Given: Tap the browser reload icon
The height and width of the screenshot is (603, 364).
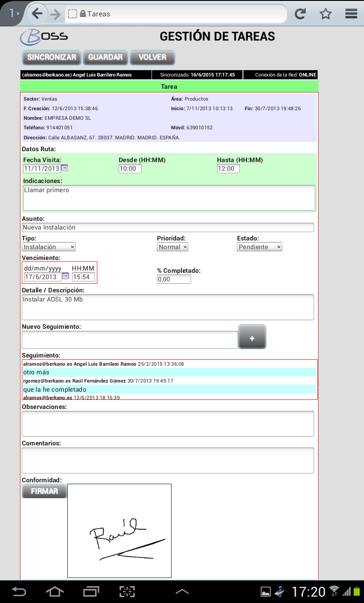Looking at the screenshot, I should [300, 14].
